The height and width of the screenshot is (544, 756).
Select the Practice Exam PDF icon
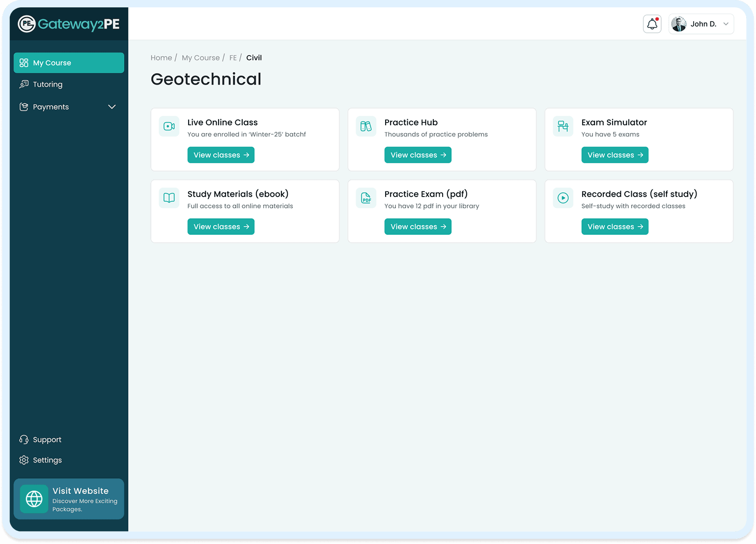[x=365, y=198]
